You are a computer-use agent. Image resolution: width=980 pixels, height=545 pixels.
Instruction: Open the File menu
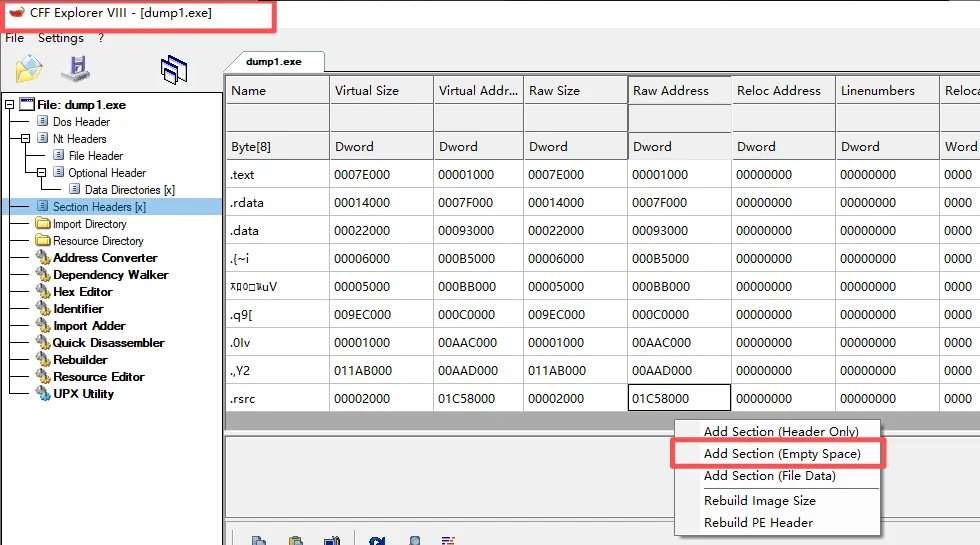click(x=14, y=38)
